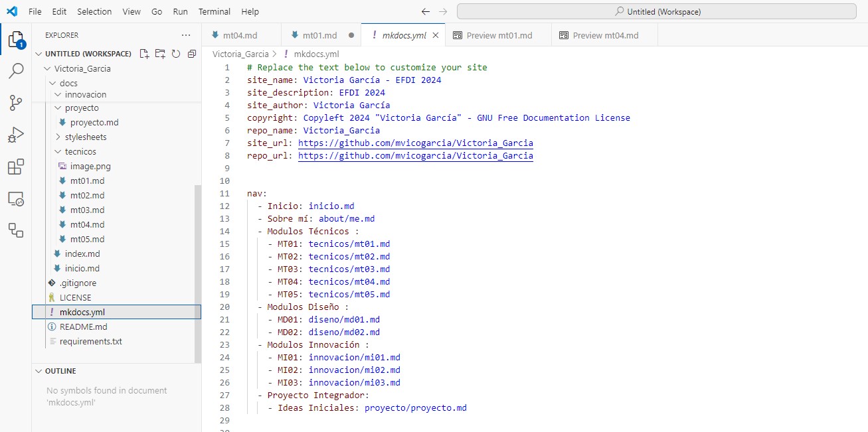The height and width of the screenshot is (432, 868).
Task: Open proyecto.md in file tree
Action: click(x=94, y=122)
